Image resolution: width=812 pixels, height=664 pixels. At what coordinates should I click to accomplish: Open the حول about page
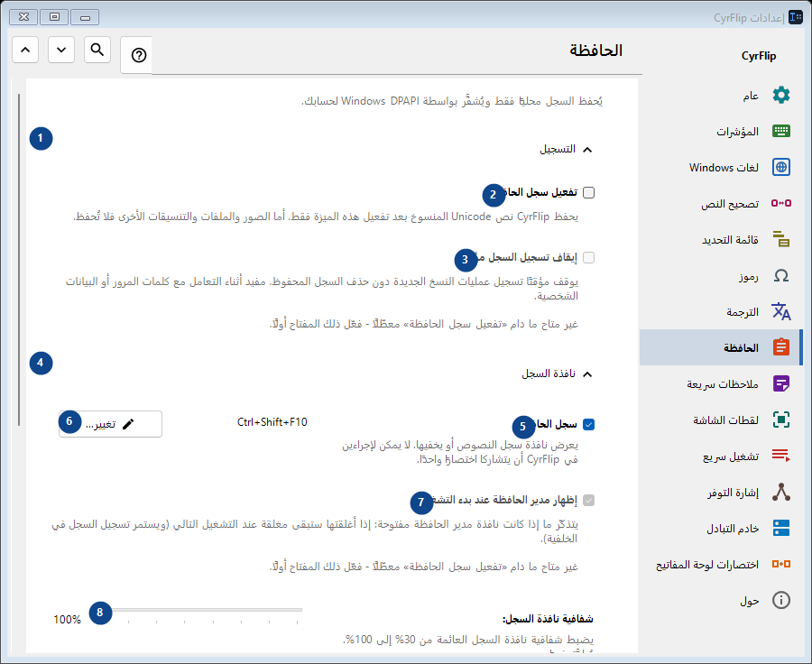720,600
